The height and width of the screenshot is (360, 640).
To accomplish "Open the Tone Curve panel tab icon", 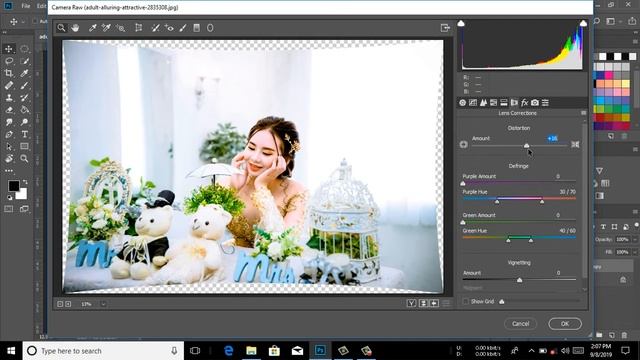I will coord(473,102).
